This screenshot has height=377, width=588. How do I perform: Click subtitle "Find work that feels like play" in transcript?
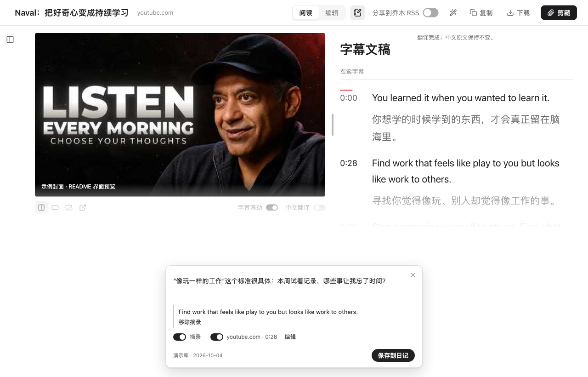(x=466, y=171)
